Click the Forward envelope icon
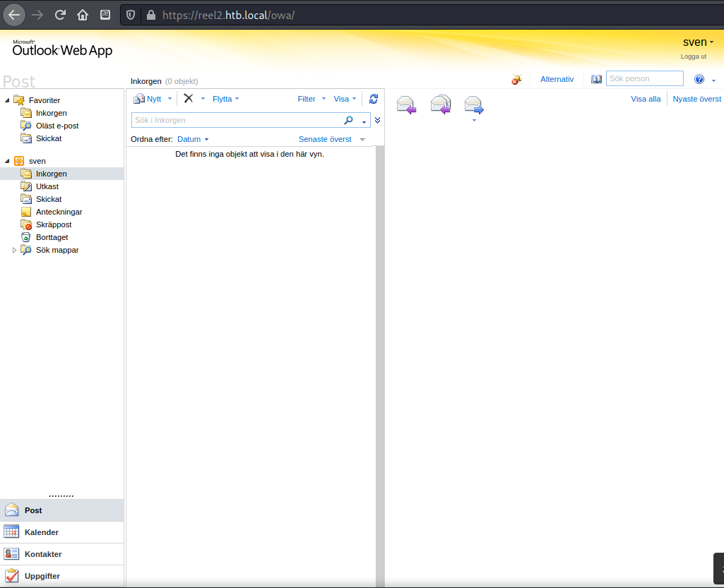The width and height of the screenshot is (724, 588). 474,105
